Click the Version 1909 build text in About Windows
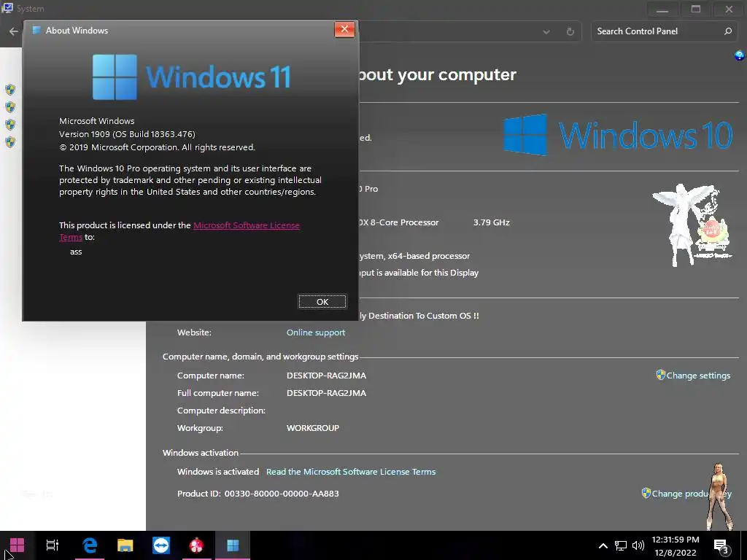Viewport: 747px width, 560px height. point(127,134)
